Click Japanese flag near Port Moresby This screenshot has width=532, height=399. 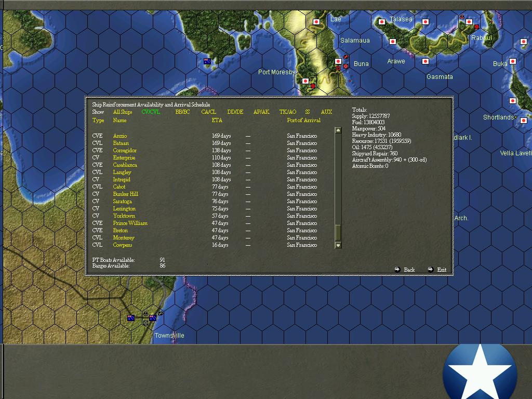tap(305, 81)
